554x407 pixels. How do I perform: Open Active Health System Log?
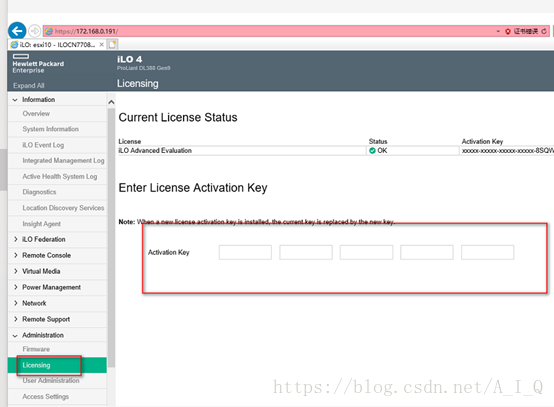coord(60,176)
